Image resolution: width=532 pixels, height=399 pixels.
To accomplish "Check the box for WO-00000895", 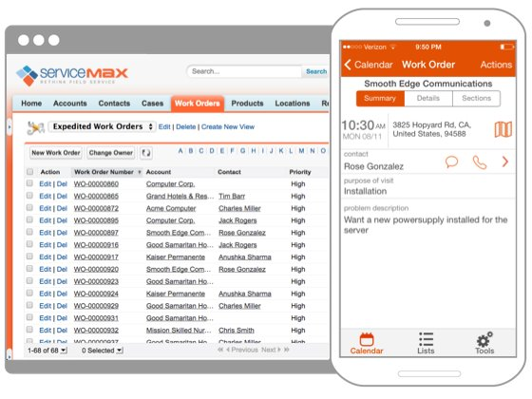I will pos(29,219).
